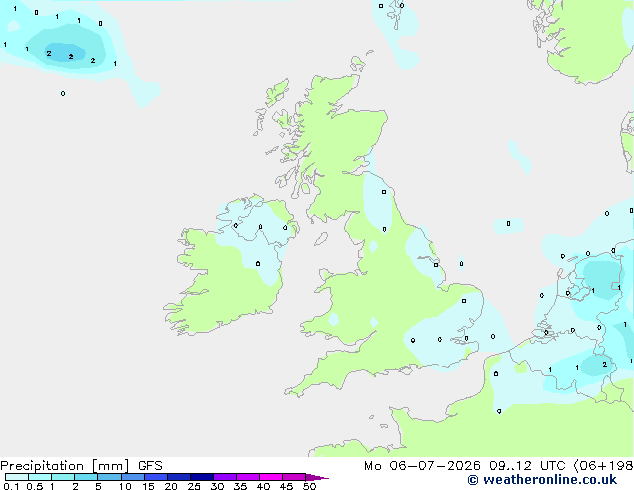Click legend tick label "25"
The height and width of the screenshot is (490, 634).
tap(194, 486)
